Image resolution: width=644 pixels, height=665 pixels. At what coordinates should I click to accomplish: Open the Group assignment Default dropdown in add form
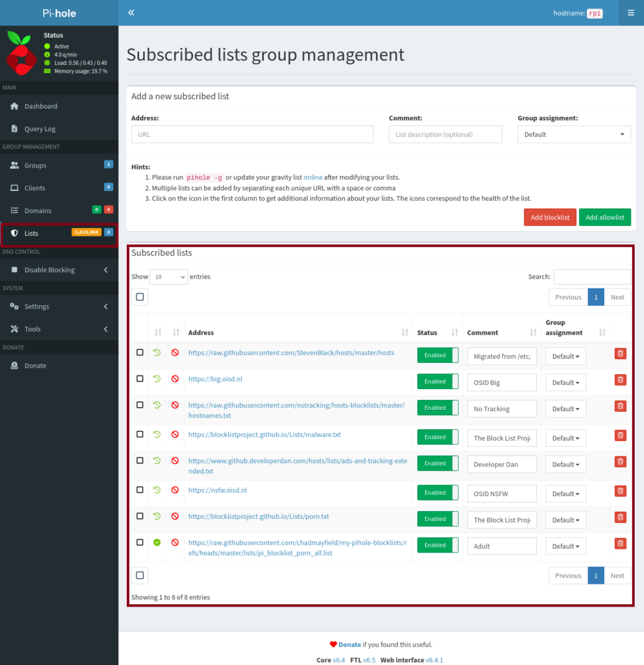tap(574, 134)
